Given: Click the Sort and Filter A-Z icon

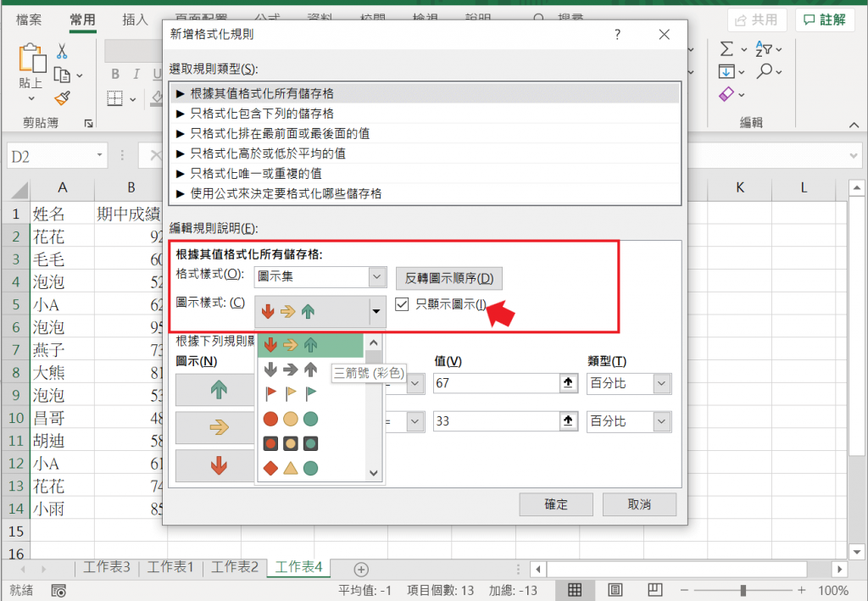Looking at the screenshot, I should coord(764,49).
